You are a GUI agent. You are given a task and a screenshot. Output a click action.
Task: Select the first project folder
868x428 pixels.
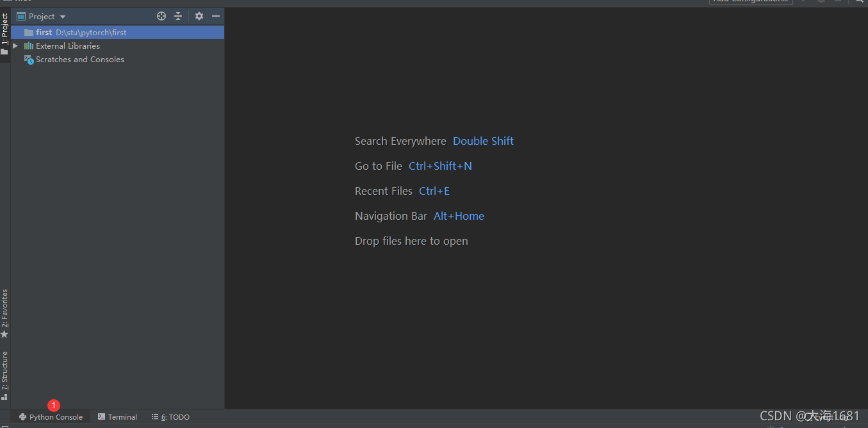[x=118, y=32]
